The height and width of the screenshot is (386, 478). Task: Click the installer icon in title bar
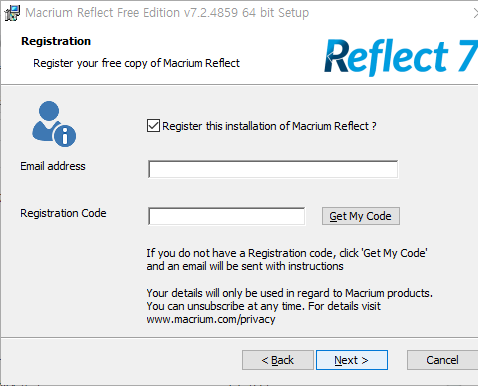tap(12, 13)
